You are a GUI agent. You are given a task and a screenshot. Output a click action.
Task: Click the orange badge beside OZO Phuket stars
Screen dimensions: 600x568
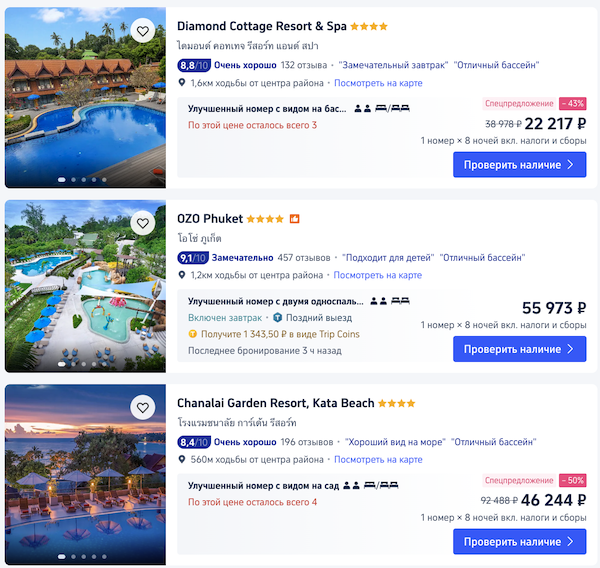pyautogui.click(x=295, y=219)
